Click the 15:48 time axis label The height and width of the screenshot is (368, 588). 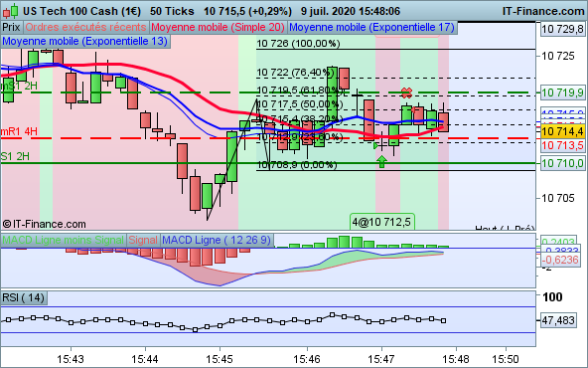[x=456, y=359]
